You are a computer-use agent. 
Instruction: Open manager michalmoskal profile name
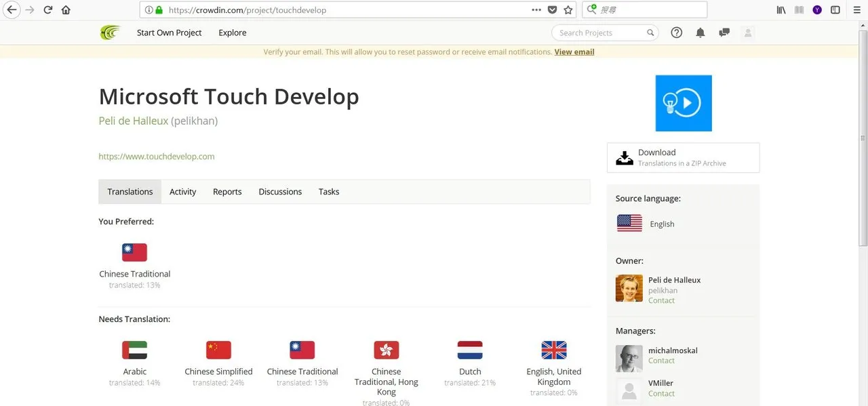coord(673,350)
